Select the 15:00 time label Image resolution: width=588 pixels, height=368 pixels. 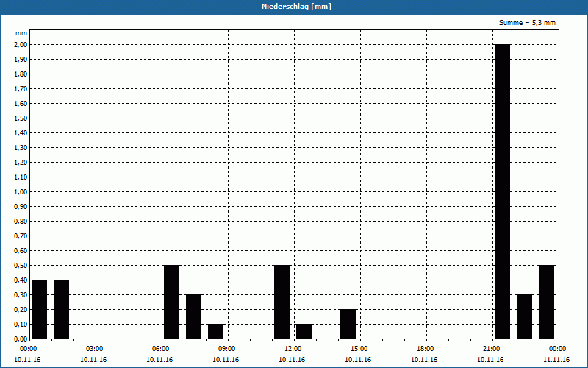(x=359, y=349)
